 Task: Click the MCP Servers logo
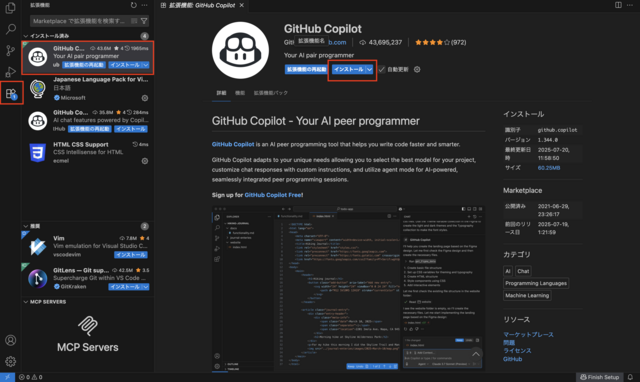(x=88, y=325)
